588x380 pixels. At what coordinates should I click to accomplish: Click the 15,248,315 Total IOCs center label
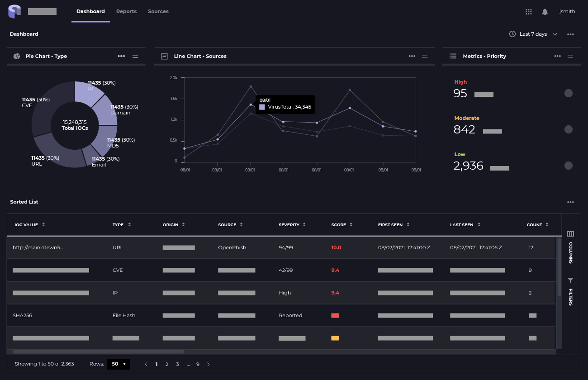coord(75,125)
